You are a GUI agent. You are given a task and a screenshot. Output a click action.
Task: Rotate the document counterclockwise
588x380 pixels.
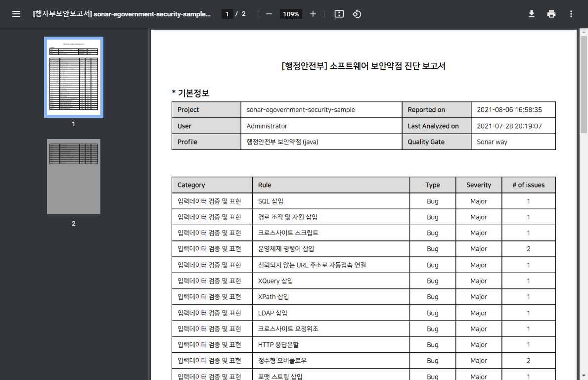pos(357,14)
